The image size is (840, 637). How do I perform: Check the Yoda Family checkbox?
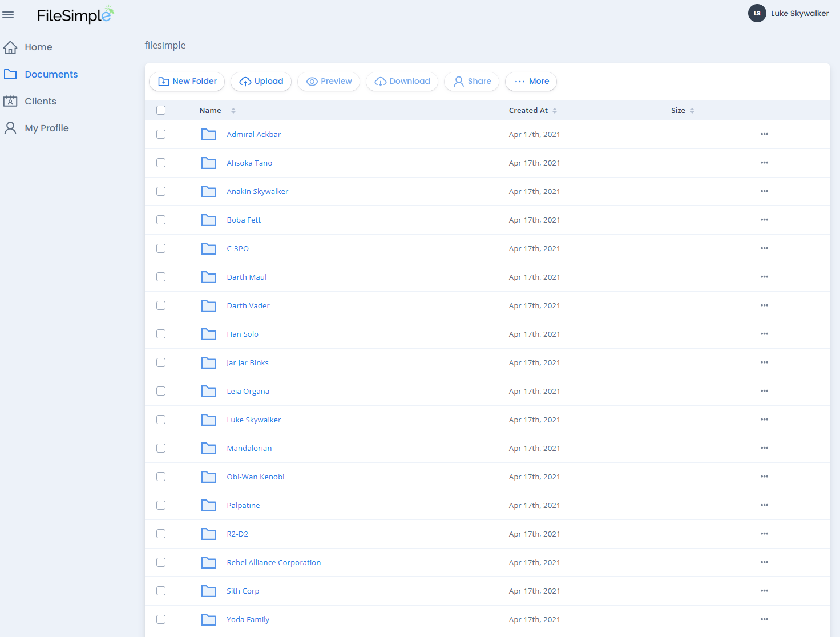(160, 619)
